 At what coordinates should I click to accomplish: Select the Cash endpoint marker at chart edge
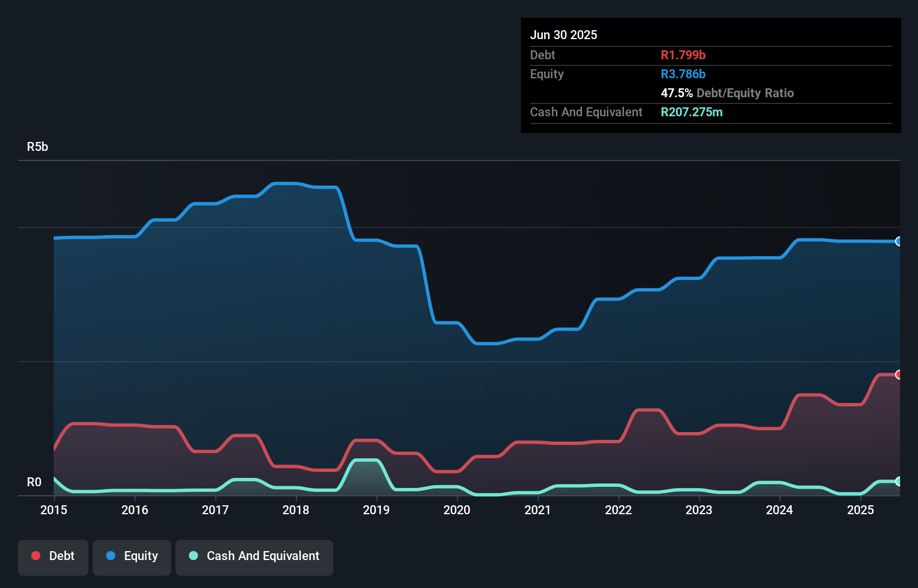pos(898,481)
